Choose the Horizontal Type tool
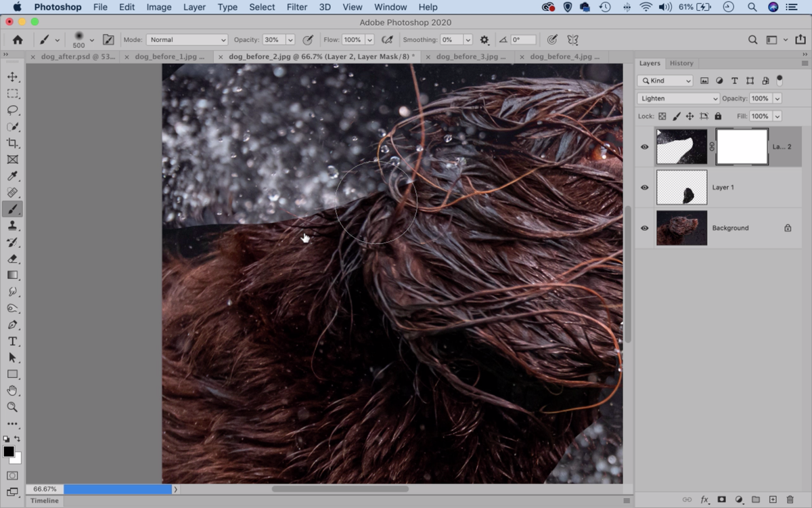This screenshot has height=508, width=812. click(x=14, y=341)
